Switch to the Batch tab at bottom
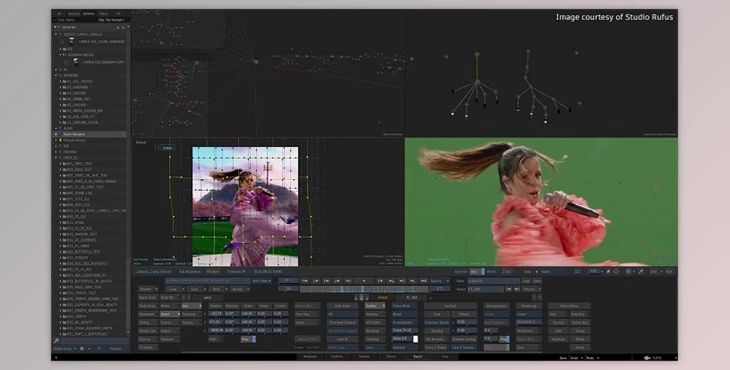The image size is (730, 370). pos(418,357)
